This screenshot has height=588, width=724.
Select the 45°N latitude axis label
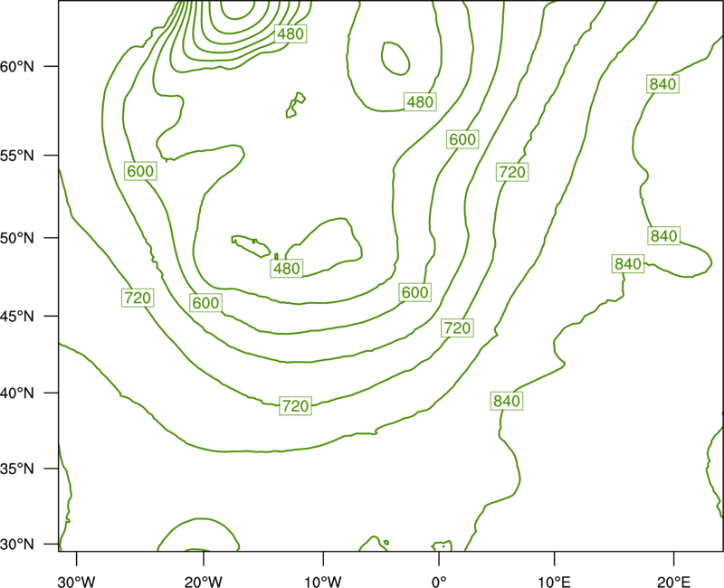17,317
